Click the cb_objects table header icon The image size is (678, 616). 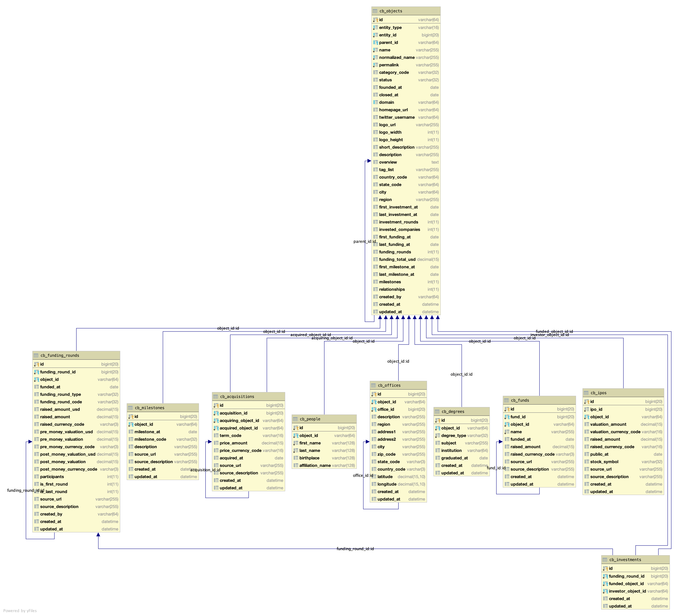[x=375, y=11]
